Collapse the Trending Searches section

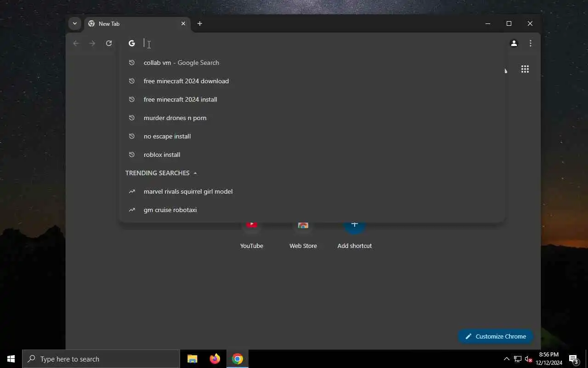(195, 173)
